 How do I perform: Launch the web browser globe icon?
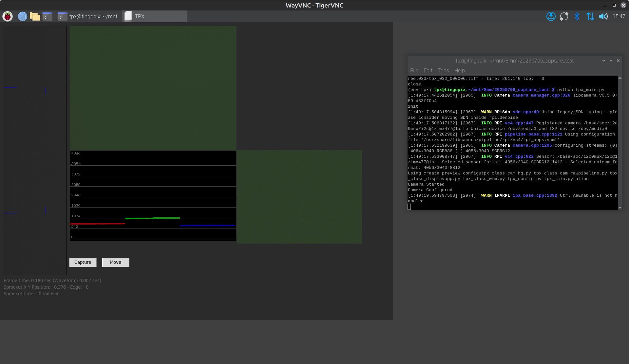click(x=22, y=16)
